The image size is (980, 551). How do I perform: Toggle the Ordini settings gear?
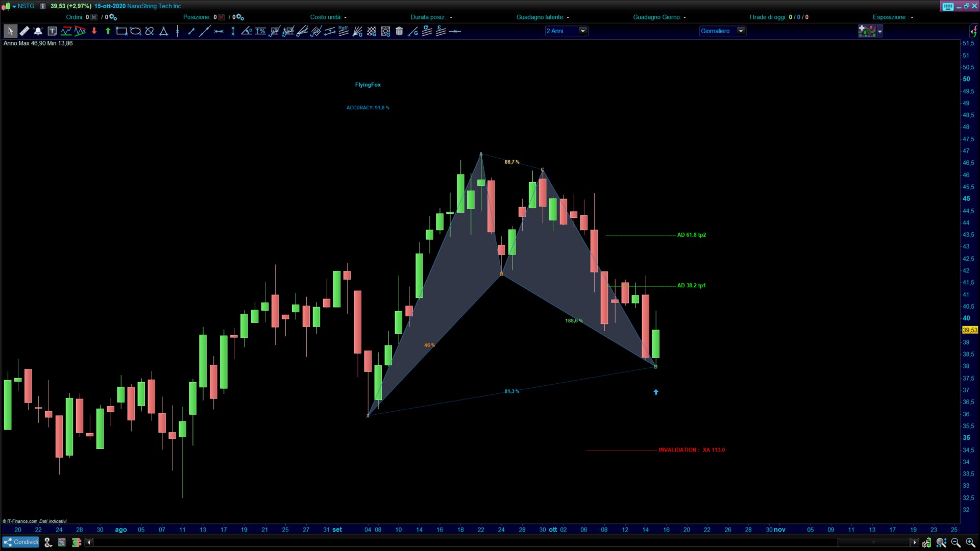coord(113,17)
